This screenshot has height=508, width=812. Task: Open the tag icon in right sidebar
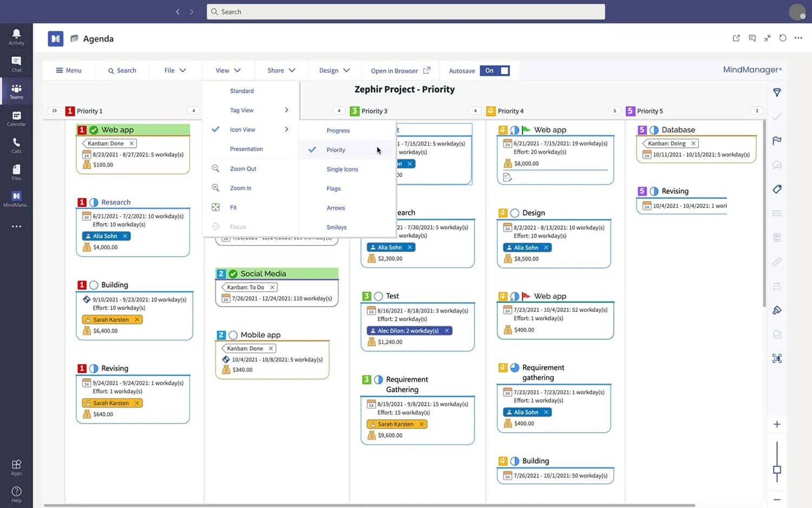click(x=777, y=189)
